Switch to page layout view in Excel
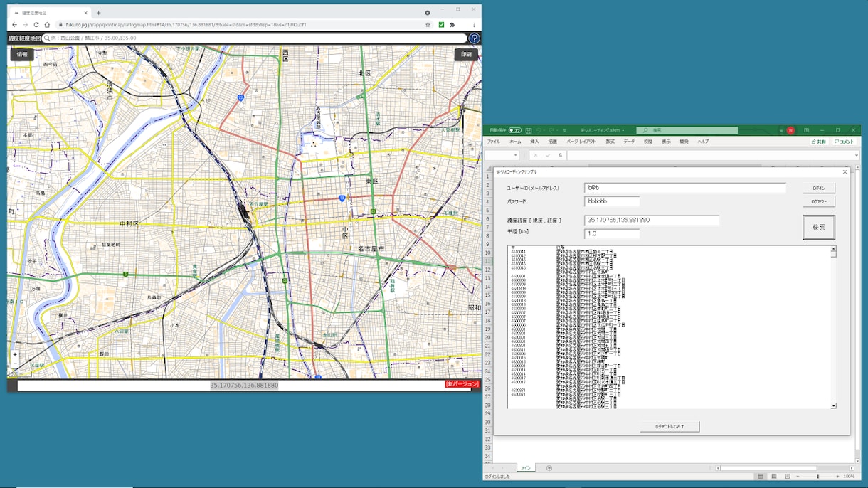The height and width of the screenshot is (488, 868). click(x=774, y=477)
